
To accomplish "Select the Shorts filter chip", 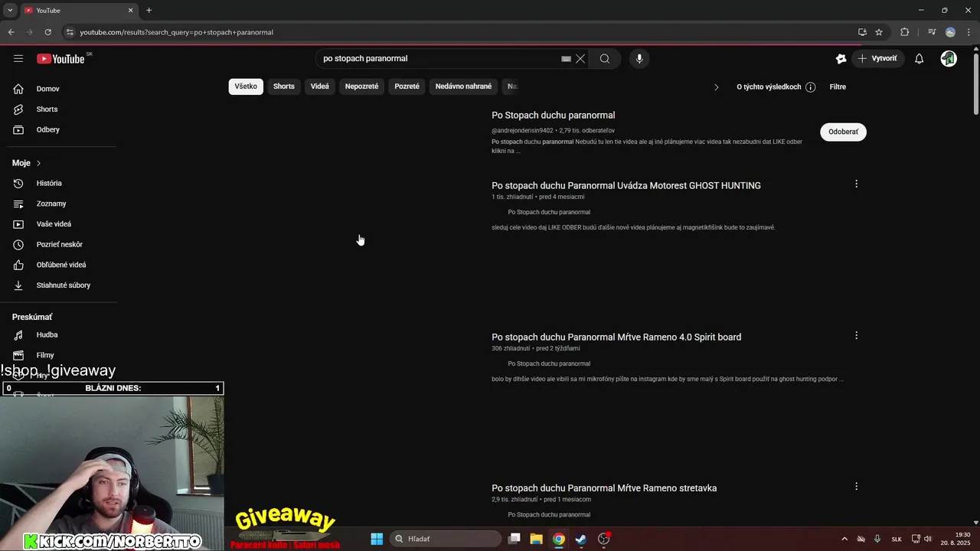I will coord(284,86).
